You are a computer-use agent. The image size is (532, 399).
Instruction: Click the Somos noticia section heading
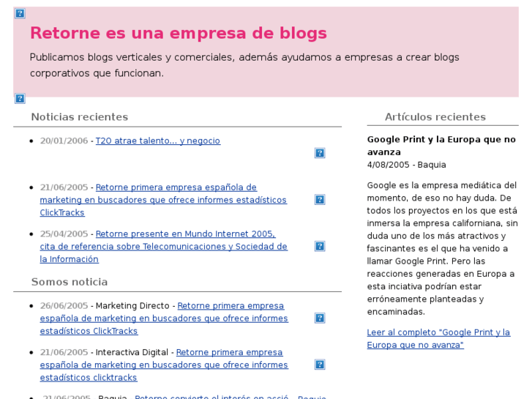pyautogui.click(x=70, y=282)
